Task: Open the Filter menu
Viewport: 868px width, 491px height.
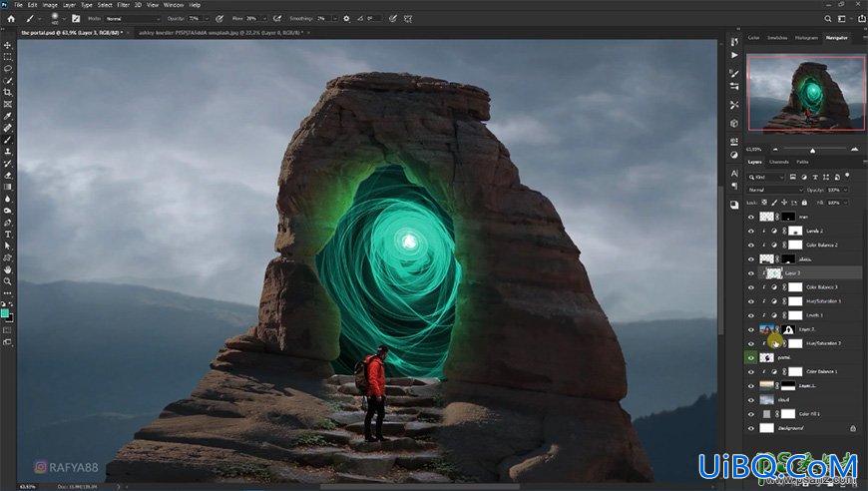Action: point(124,5)
